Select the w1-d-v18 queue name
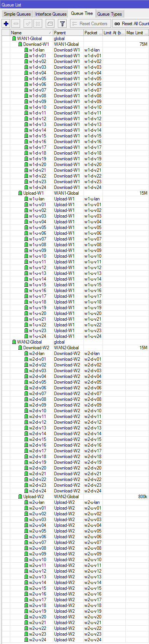The height and width of the screenshot is (644, 149). point(38,153)
